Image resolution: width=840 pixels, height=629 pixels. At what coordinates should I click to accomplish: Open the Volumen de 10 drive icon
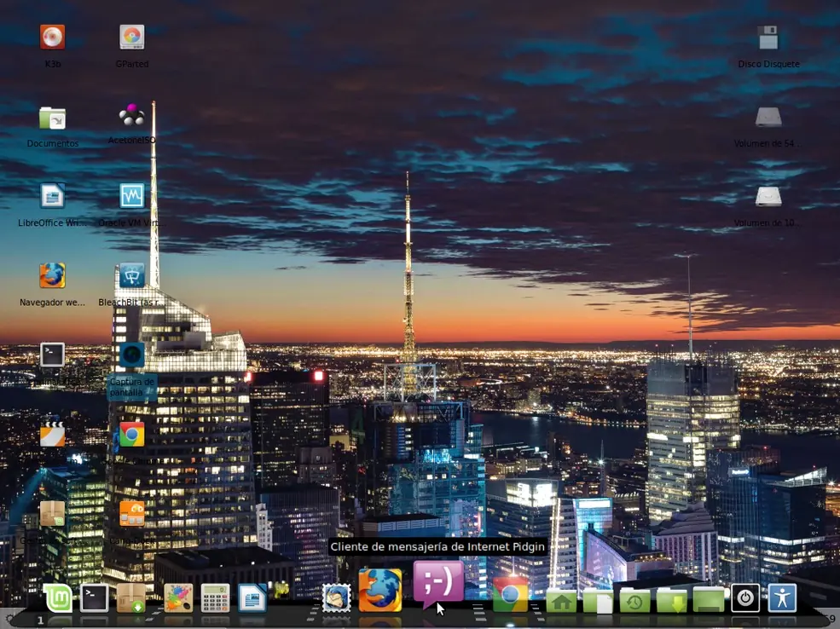coord(768,197)
